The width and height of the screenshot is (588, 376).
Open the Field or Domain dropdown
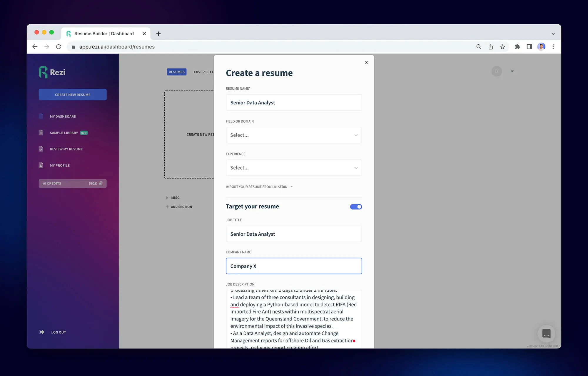pyautogui.click(x=294, y=135)
